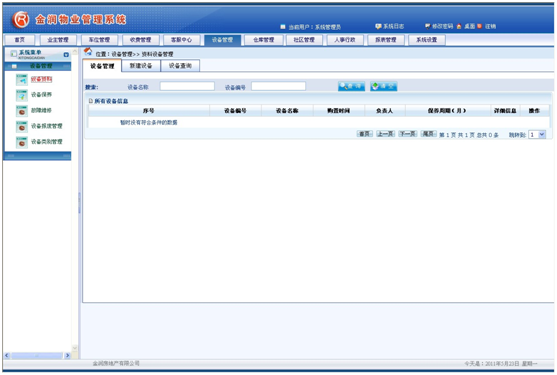Click the 系统日志 icon in header
The height and width of the screenshot is (375, 557).
[378, 26]
